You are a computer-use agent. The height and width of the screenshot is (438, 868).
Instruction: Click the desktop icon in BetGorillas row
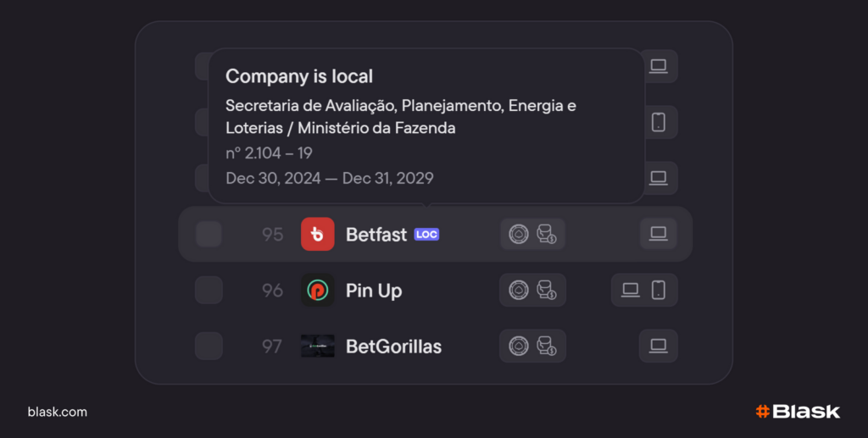[x=658, y=346]
